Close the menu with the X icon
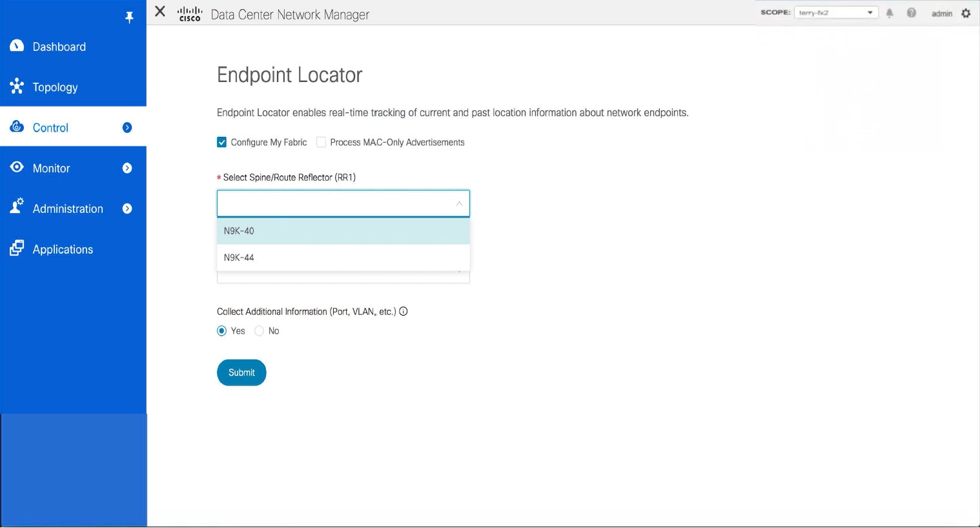This screenshot has width=980, height=528. 160,12
